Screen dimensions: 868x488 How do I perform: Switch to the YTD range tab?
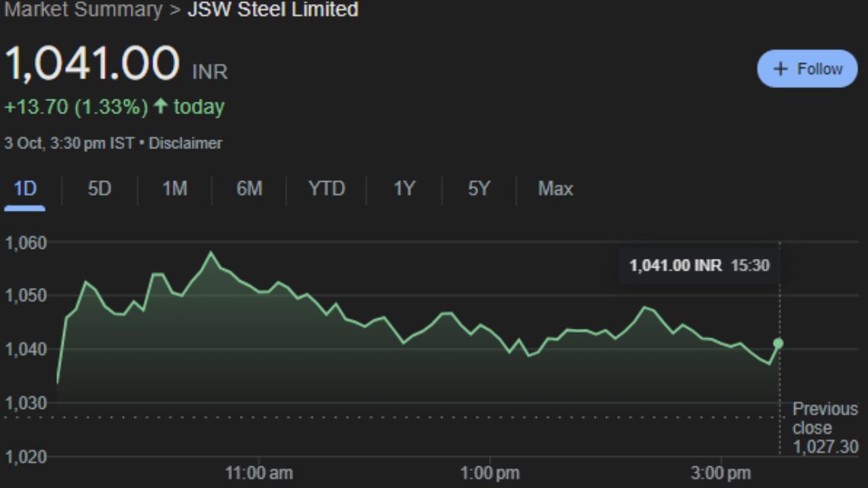coord(326,189)
